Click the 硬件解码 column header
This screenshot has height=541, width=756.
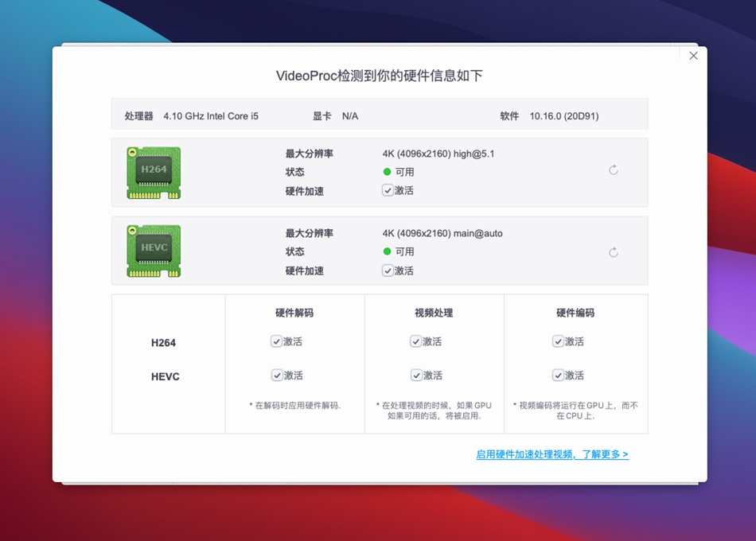(x=294, y=313)
